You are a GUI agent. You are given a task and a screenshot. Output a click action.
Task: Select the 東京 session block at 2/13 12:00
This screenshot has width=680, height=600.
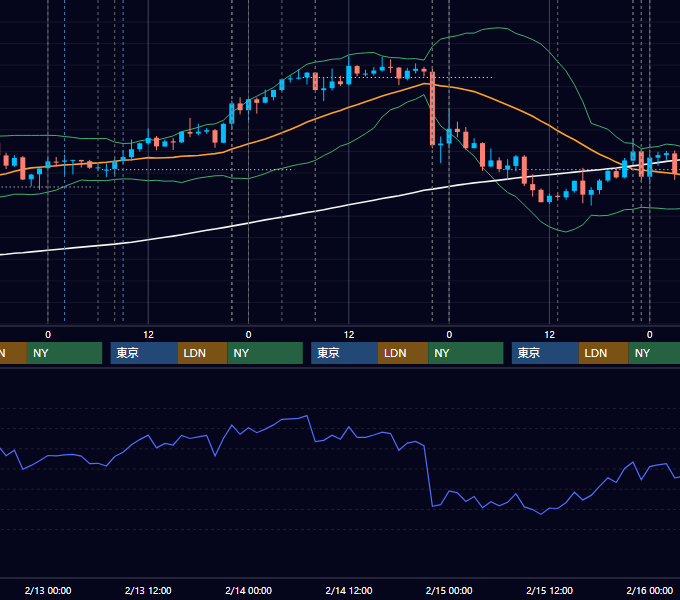[144, 353]
